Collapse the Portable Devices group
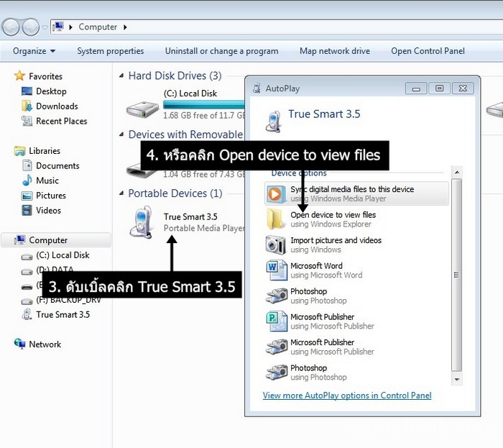 [x=121, y=193]
